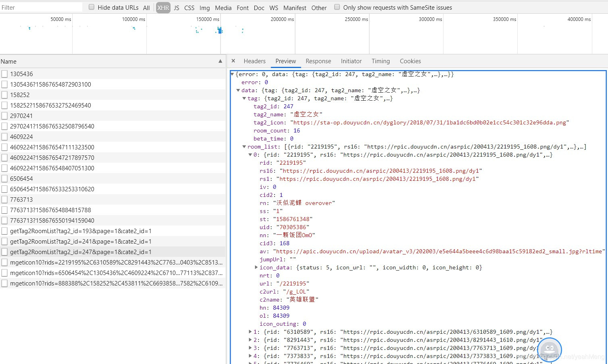This screenshot has height=364, width=608.
Task: Collapse room_list item 0
Action: 250,155
